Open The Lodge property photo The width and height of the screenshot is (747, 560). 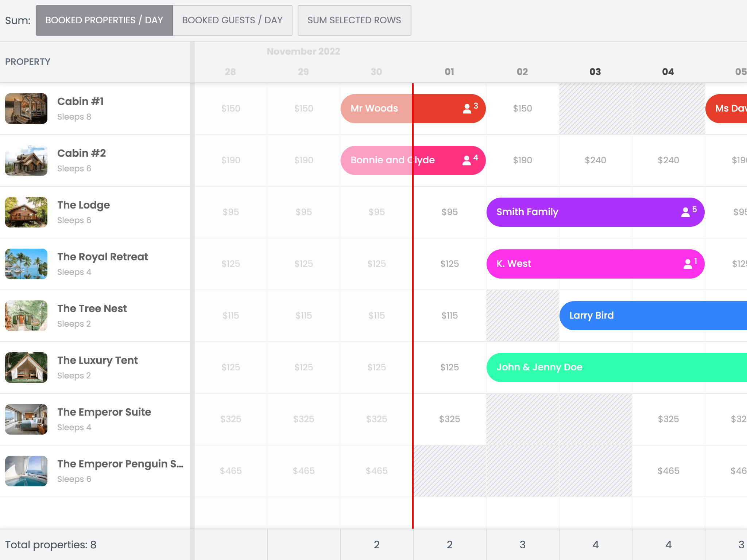(x=26, y=212)
